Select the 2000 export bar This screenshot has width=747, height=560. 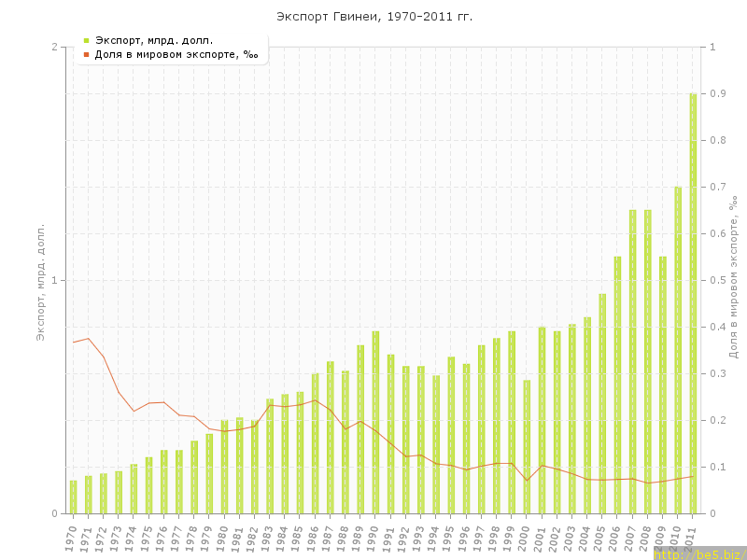coord(527,446)
